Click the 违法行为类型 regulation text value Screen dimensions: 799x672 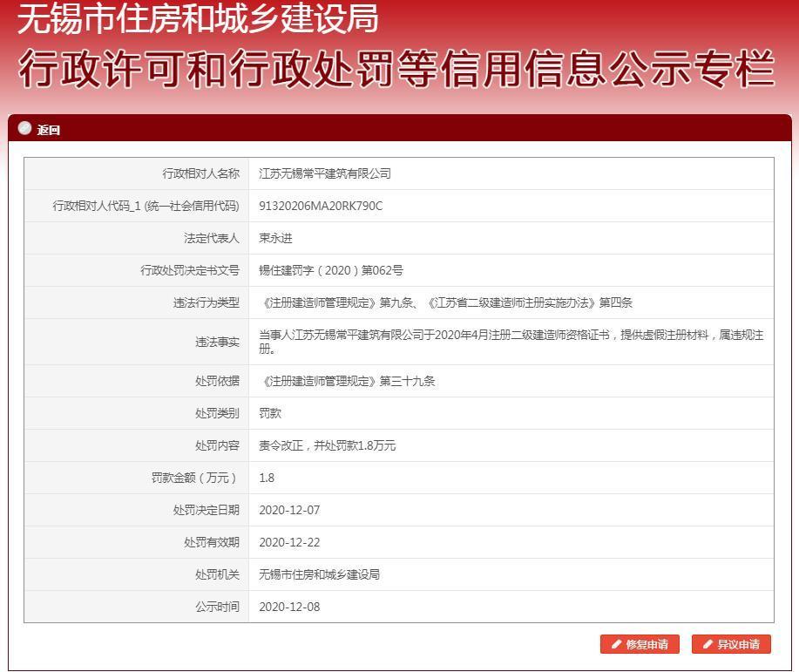tap(446, 302)
